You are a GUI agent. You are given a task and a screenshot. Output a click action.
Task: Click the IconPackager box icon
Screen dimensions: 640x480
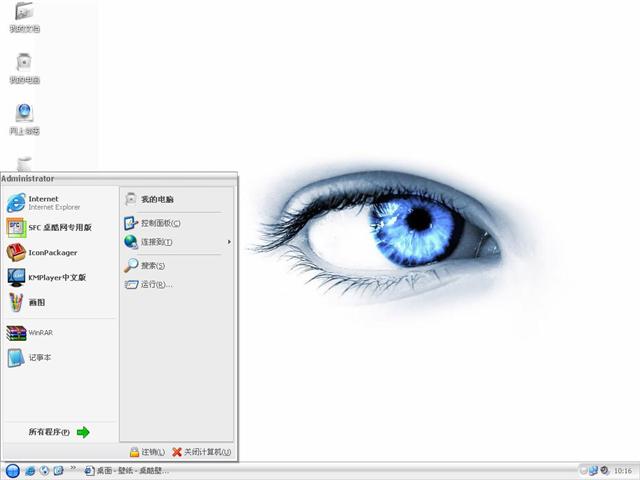click(x=16, y=252)
